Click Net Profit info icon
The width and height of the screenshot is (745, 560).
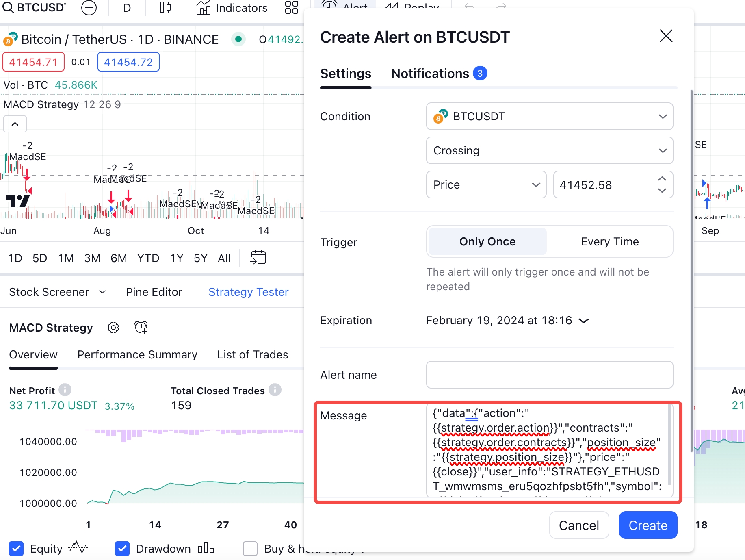(65, 390)
